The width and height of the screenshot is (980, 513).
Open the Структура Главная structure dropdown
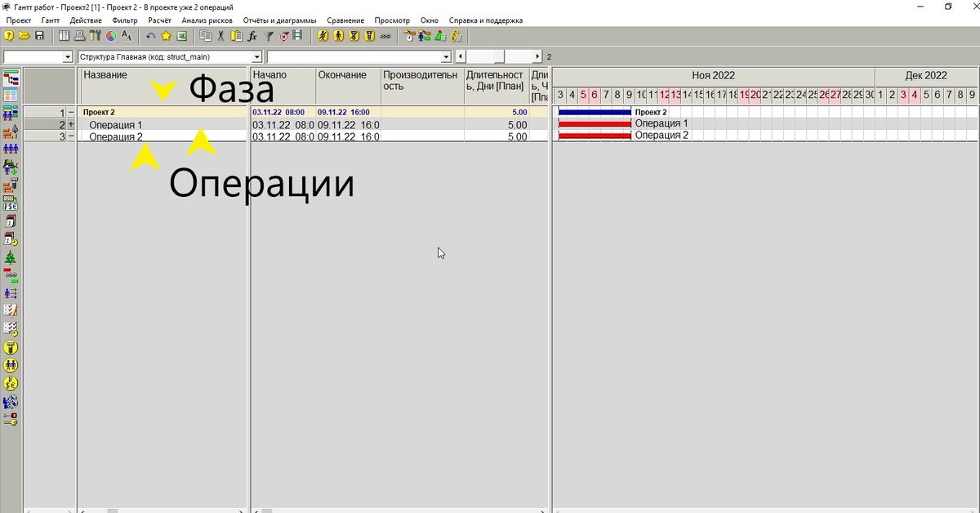click(x=259, y=57)
